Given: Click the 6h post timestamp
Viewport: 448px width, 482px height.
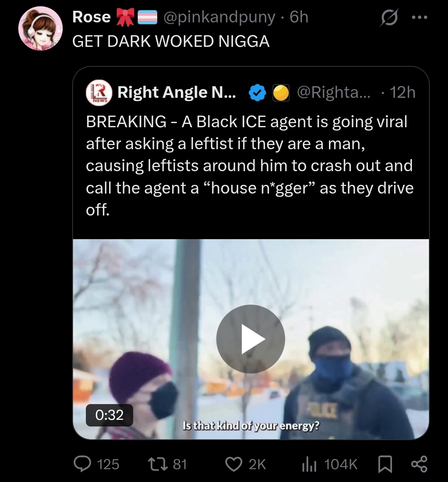Looking at the screenshot, I should (x=299, y=17).
